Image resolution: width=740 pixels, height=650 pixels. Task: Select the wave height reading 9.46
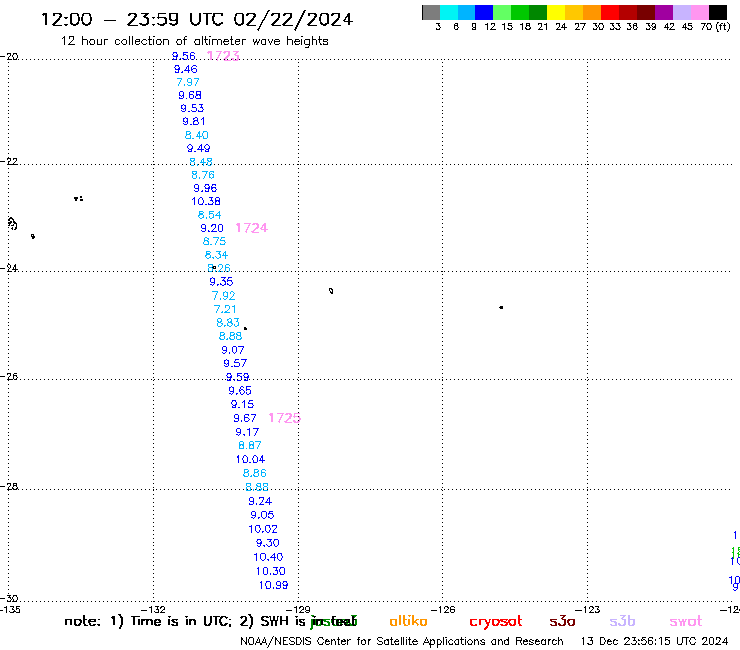[x=185, y=69]
